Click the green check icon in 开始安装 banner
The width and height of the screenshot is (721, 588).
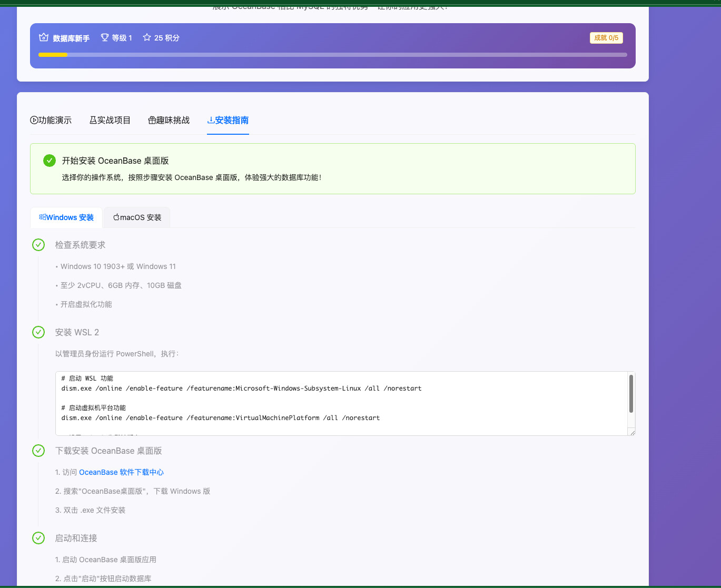50,161
